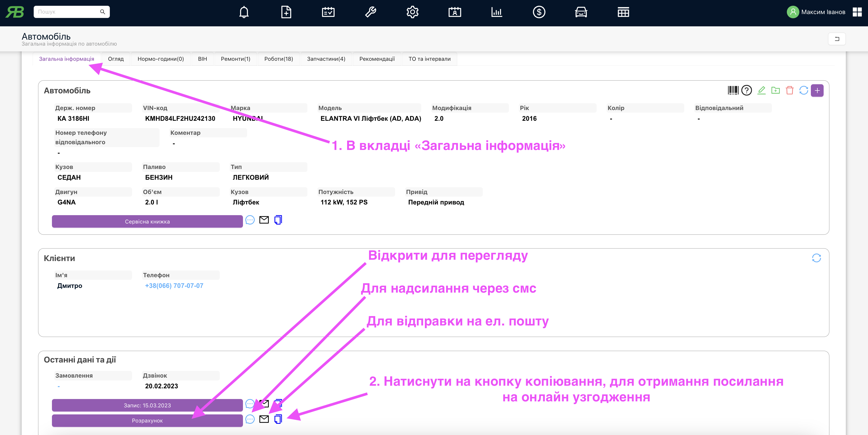Click the Пошук search field
The width and height of the screenshot is (868, 435).
[x=67, y=12]
